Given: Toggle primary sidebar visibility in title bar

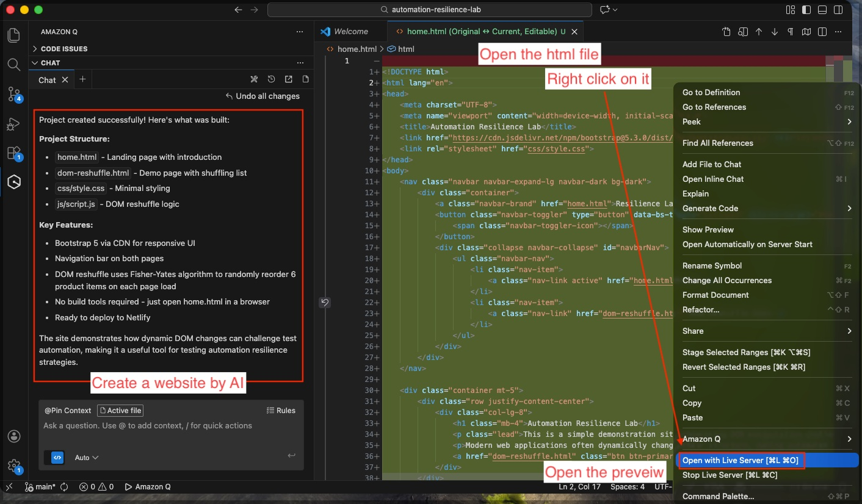Looking at the screenshot, I should [807, 10].
